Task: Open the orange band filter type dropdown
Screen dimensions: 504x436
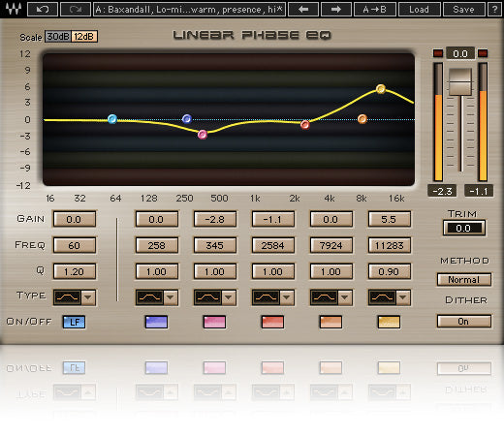Action: click(x=345, y=297)
